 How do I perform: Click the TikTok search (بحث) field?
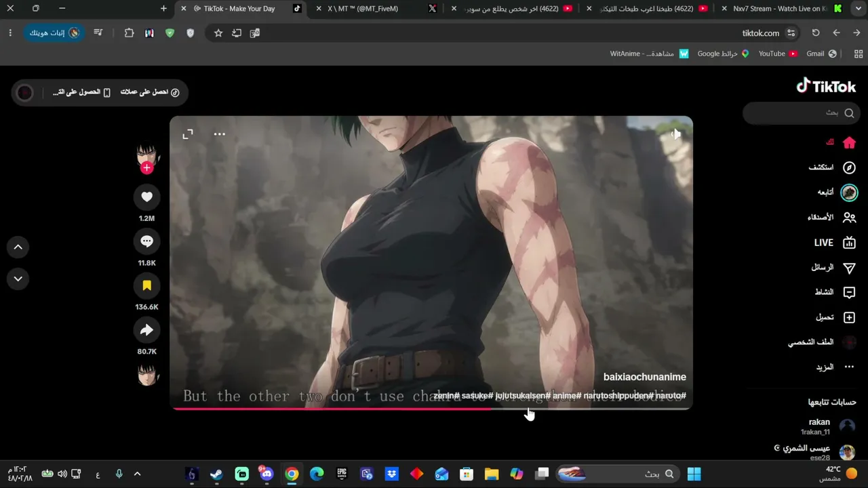coord(802,113)
